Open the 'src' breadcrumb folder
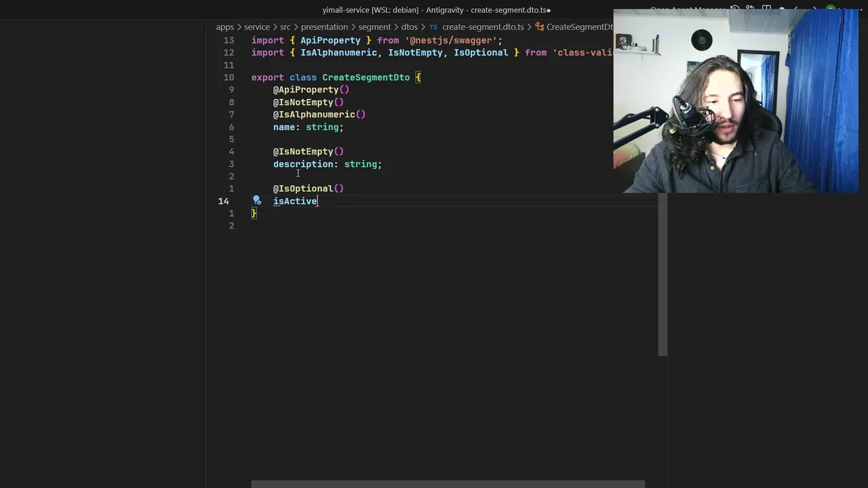 [285, 27]
